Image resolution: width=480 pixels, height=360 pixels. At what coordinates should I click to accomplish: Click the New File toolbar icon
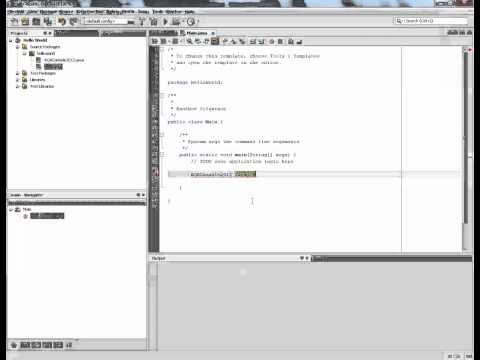pyautogui.click(x=14, y=22)
